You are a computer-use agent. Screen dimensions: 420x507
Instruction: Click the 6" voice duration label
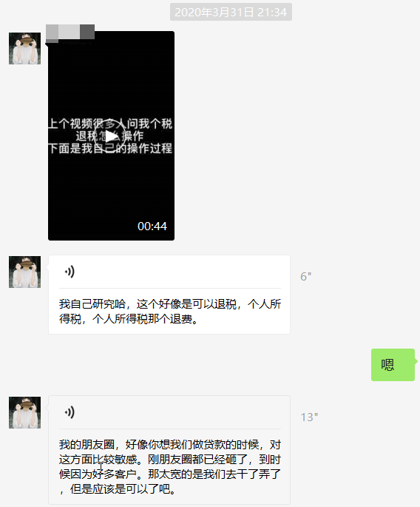pyautogui.click(x=305, y=277)
